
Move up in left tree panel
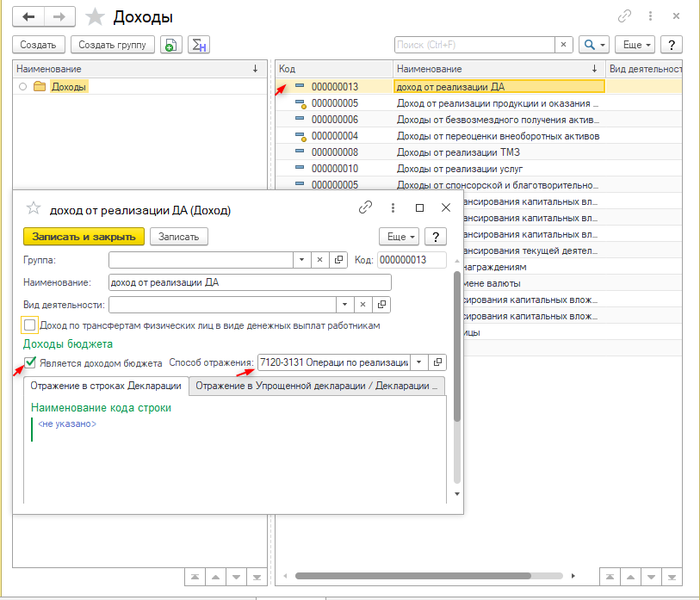[215, 577]
